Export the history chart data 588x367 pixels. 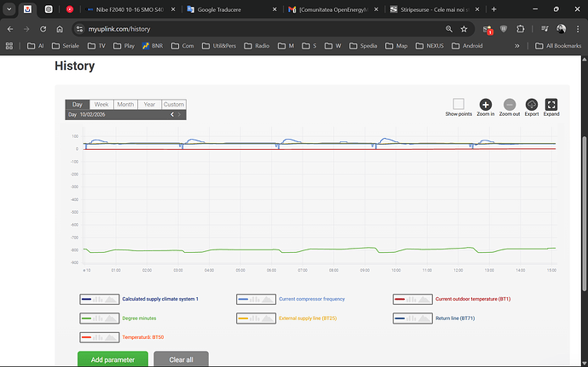click(532, 105)
